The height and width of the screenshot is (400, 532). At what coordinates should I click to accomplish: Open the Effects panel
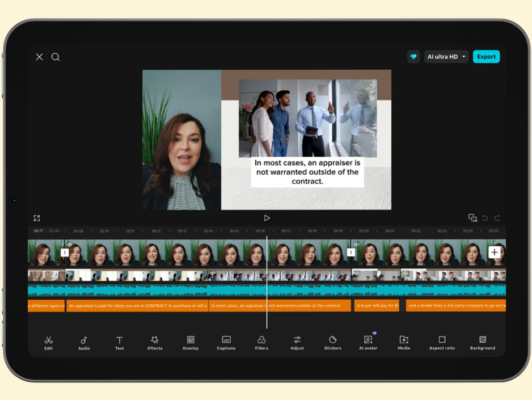click(x=155, y=342)
